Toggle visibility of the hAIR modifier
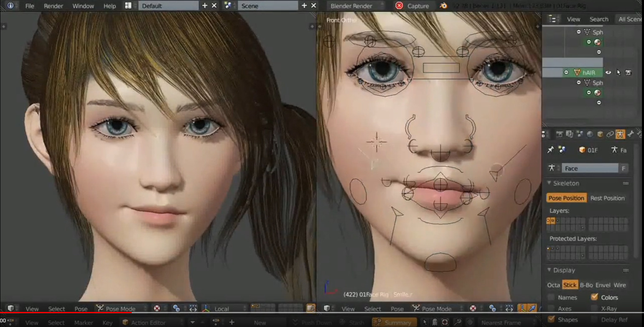Viewport: 644px width, 327px height. [x=608, y=72]
